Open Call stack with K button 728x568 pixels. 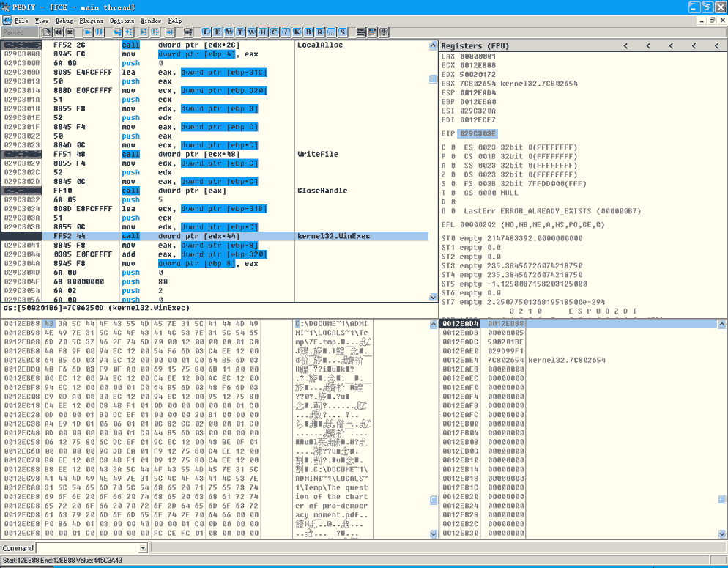tap(297, 32)
